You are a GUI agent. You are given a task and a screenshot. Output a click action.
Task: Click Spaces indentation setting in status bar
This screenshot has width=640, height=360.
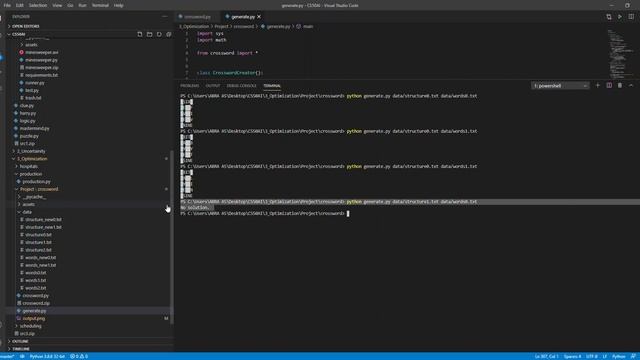pos(572,356)
